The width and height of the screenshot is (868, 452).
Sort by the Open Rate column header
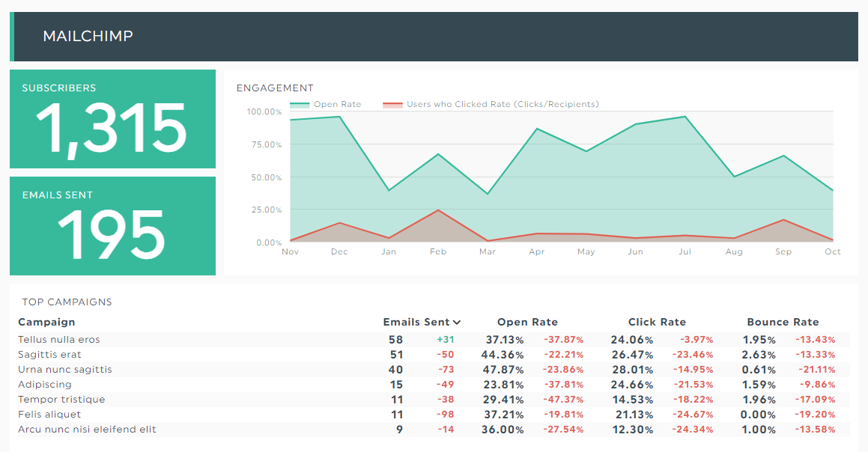(x=527, y=322)
